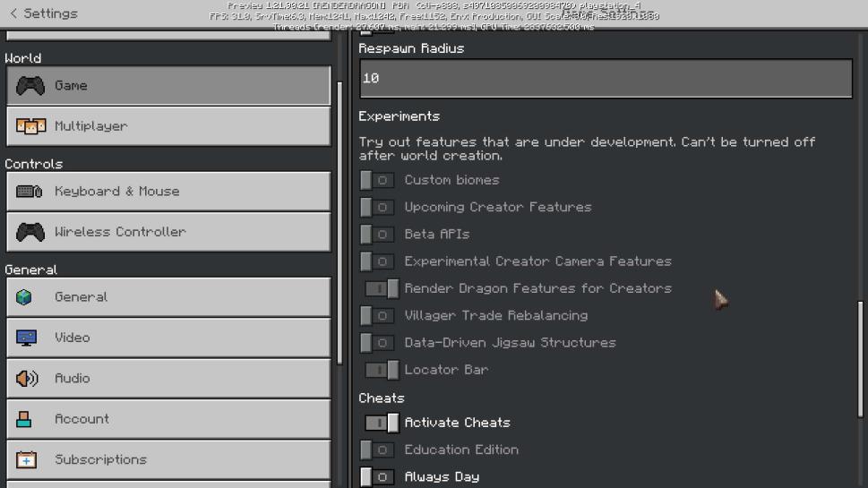Toggle the Beta APIs experiment switch

pos(377,235)
